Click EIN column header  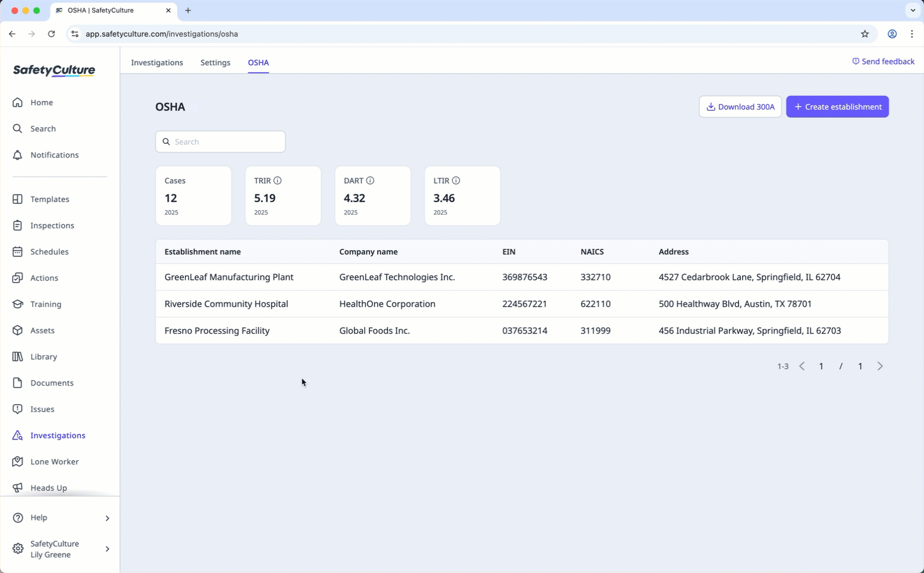pyautogui.click(x=509, y=252)
